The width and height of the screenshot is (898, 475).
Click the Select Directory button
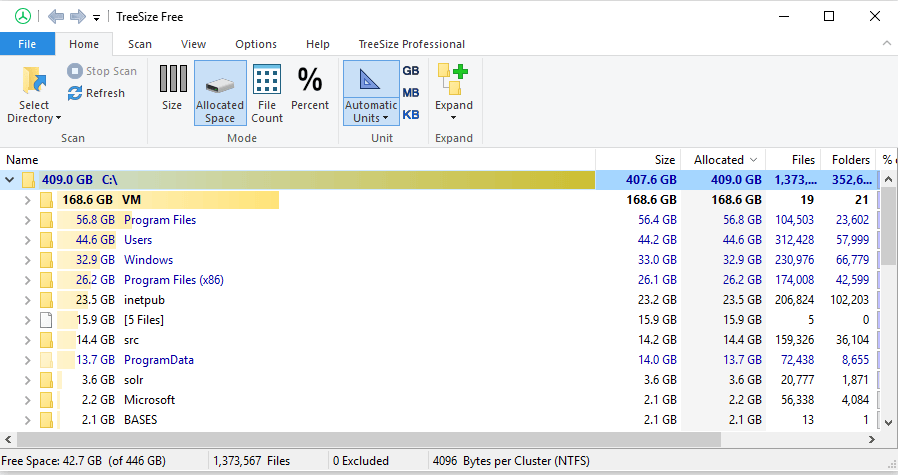(34, 93)
